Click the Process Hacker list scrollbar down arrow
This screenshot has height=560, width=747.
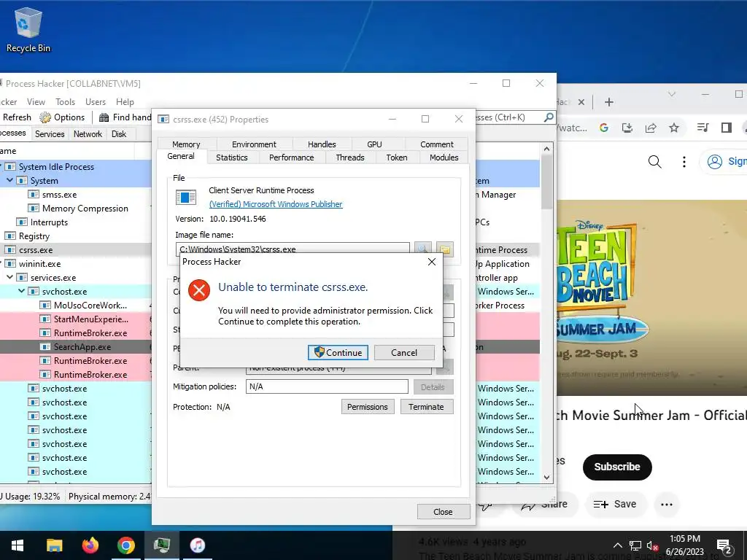tap(547, 477)
